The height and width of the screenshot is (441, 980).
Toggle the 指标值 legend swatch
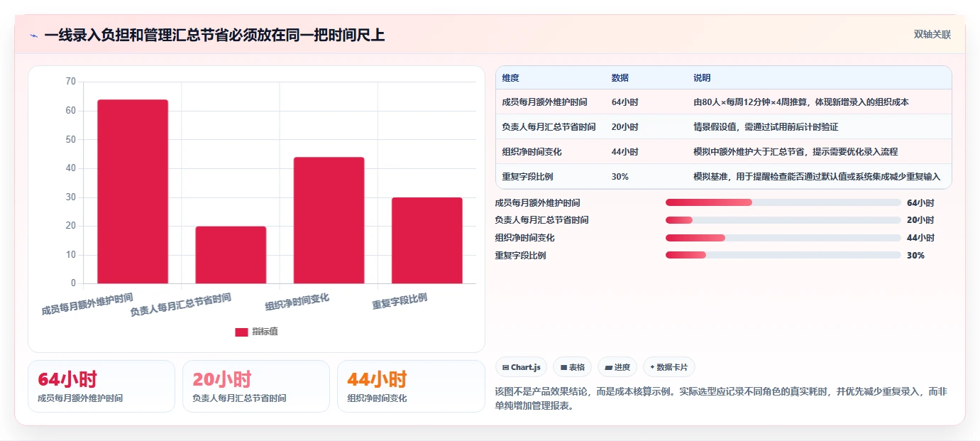click(242, 332)
